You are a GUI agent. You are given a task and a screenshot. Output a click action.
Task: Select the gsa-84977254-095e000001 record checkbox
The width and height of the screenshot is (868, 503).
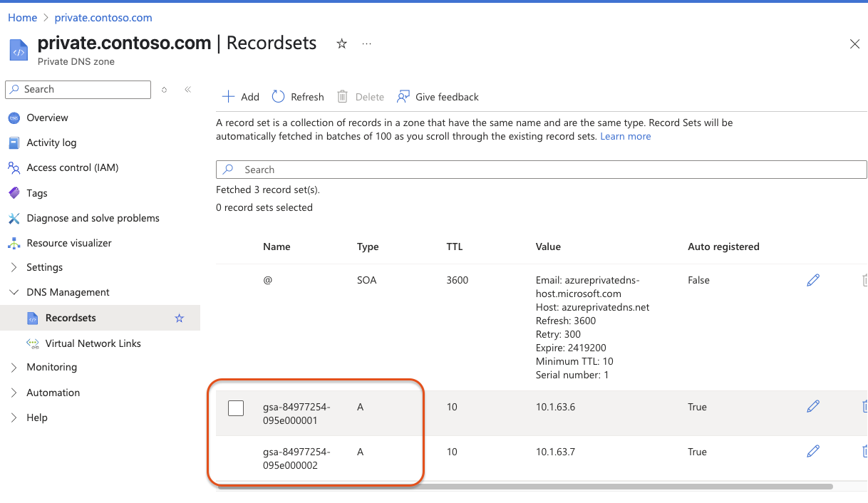(x=236, y=408)
